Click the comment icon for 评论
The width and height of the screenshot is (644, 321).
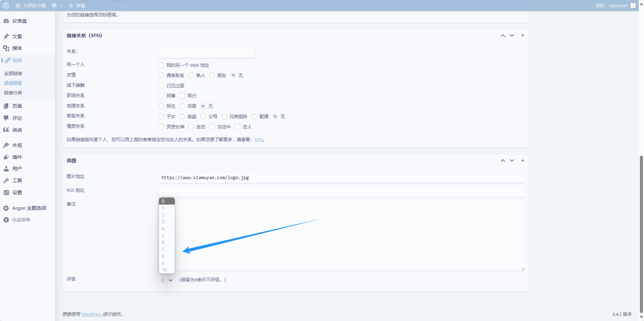(6, 118)
